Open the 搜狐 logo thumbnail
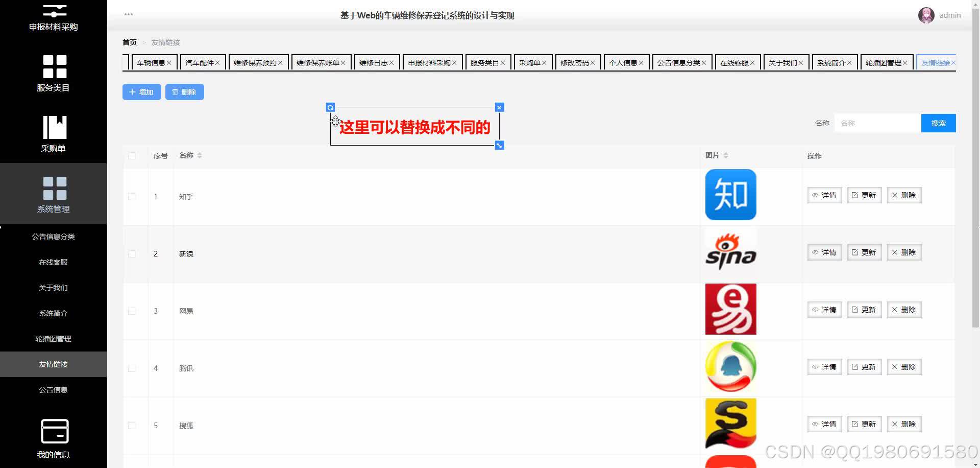The height and width of the screenshot is (468, 980). [x=731, y=424]
